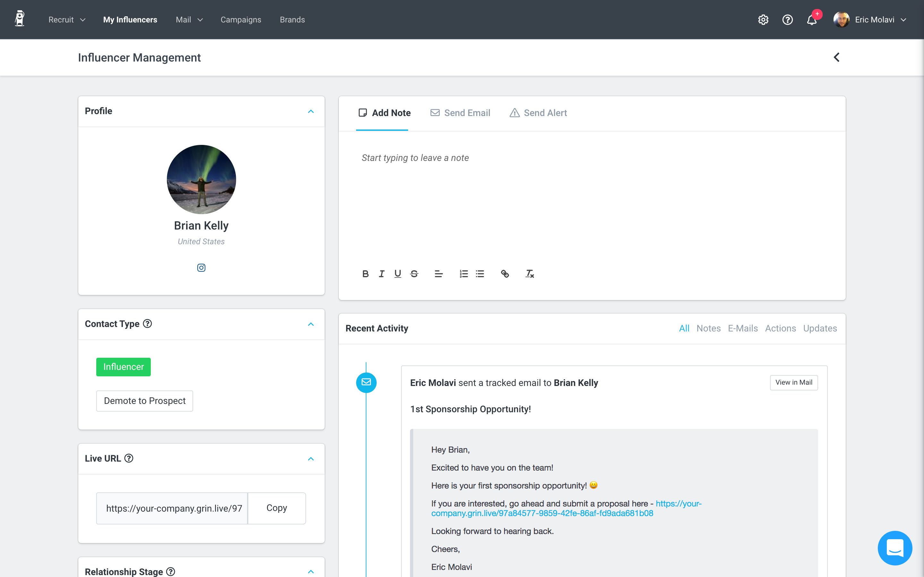Image resolution: width=924 pixels, height=577 pixels.
Task: Filter recent activity by Notes
Action: pos(708,328)
